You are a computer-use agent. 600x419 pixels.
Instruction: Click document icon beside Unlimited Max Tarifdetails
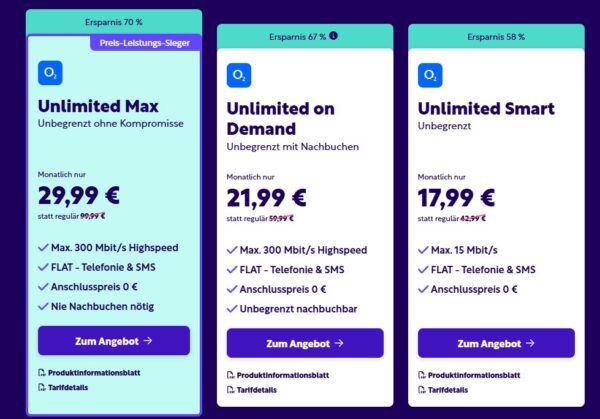(41, 389)
